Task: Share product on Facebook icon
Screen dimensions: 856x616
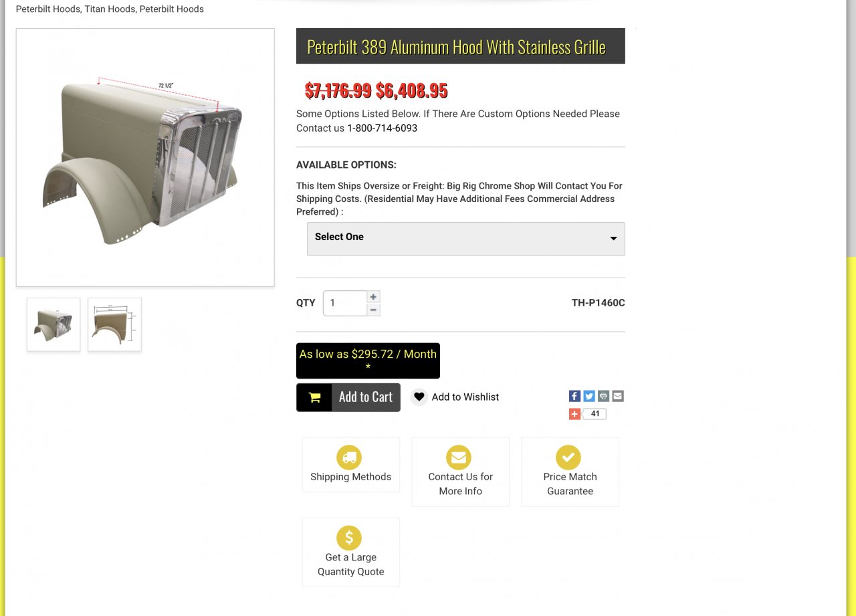Action: (574, 396)
